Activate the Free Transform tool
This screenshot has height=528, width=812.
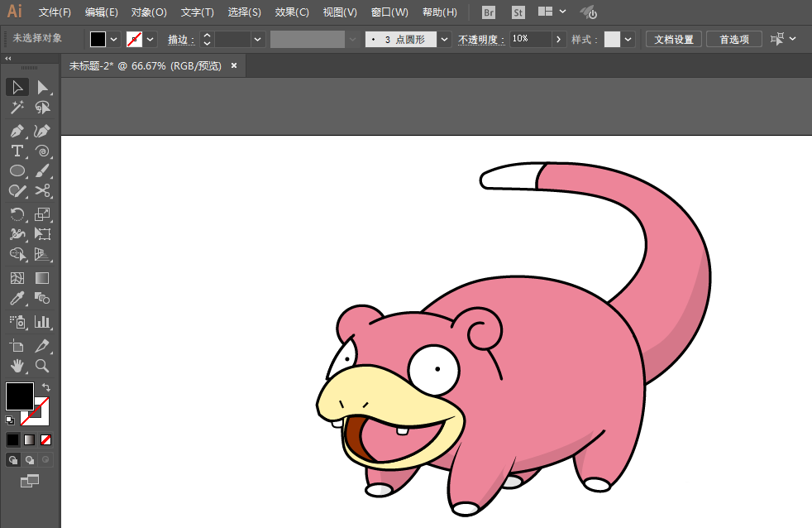click(x=42, y=234)
